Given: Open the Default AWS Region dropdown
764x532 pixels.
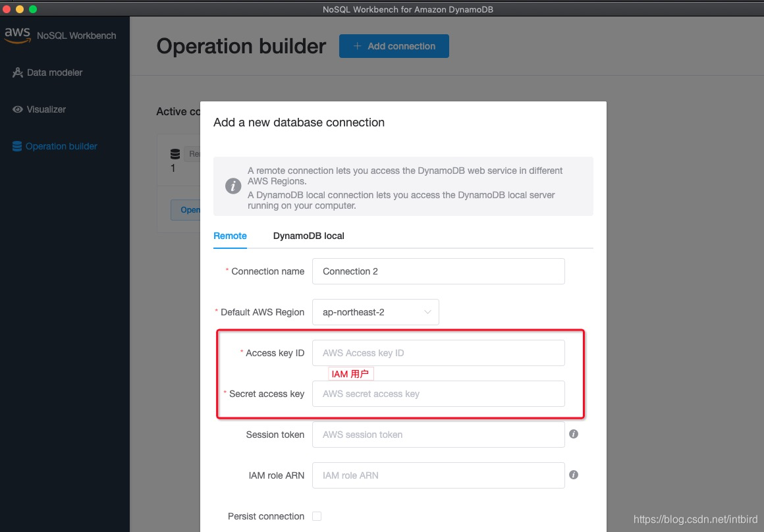Looking at the screenshot, I should tap(375, 312).
